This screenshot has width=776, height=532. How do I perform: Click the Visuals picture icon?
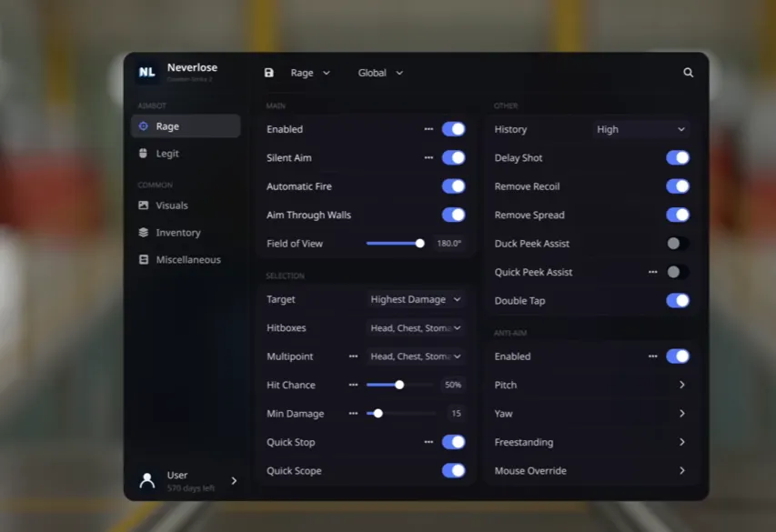[x=144, y=205]
